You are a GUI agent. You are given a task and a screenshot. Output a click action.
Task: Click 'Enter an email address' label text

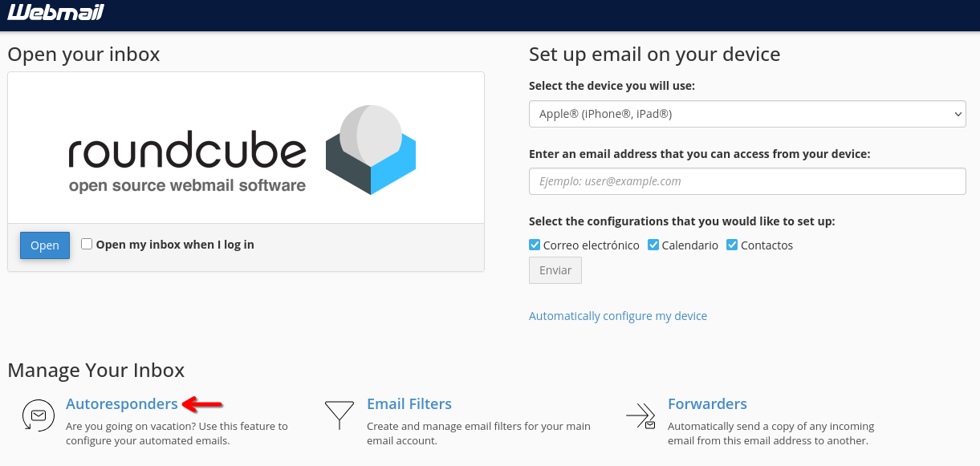[700, 154]
